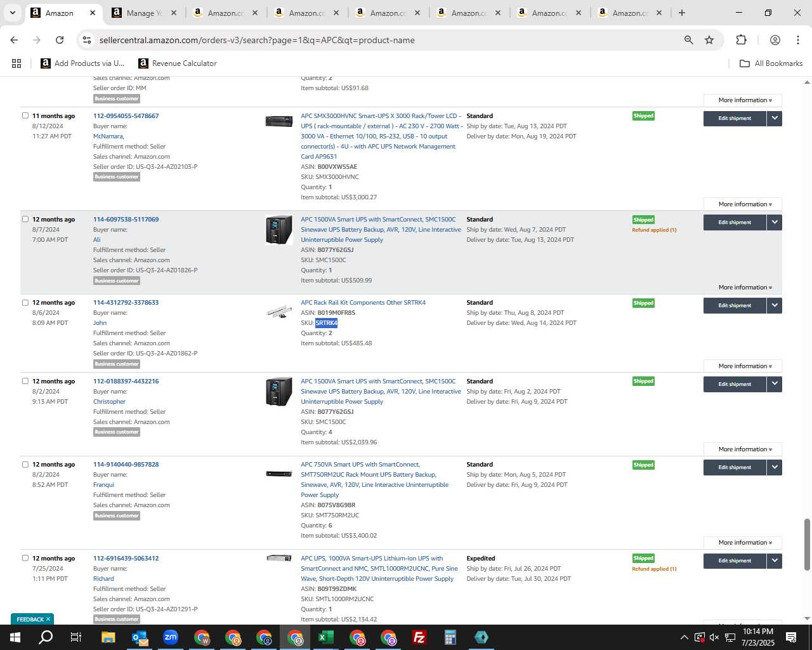Viewport: 812px width, 650px height.
Task: Click Edit shipment for McNamara order
Action: 735,118
